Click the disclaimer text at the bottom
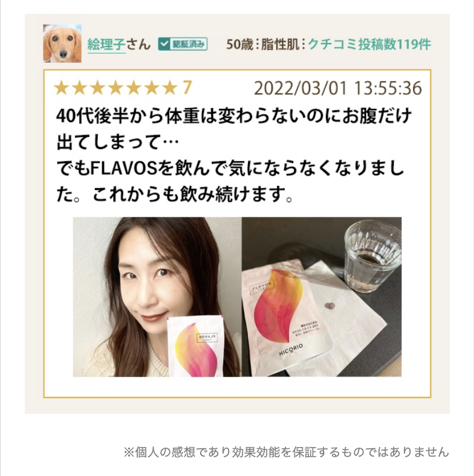The width and height of the screenshot is (474, 476). (286, 452)
